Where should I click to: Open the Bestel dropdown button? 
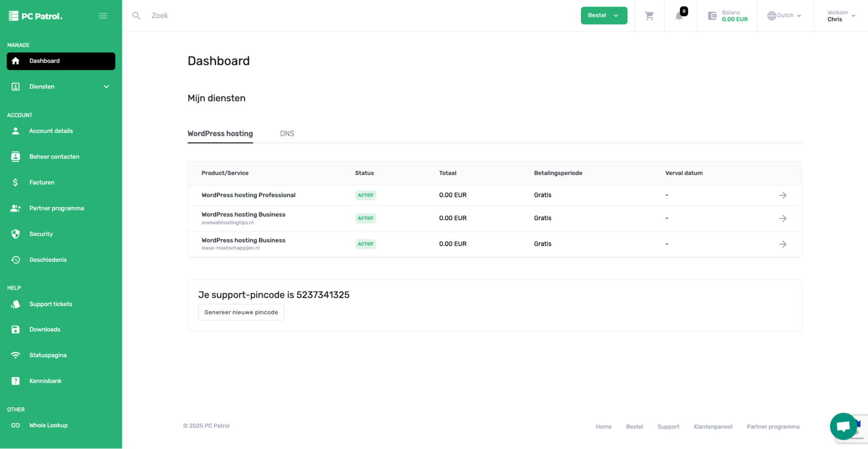click(603, 16)
